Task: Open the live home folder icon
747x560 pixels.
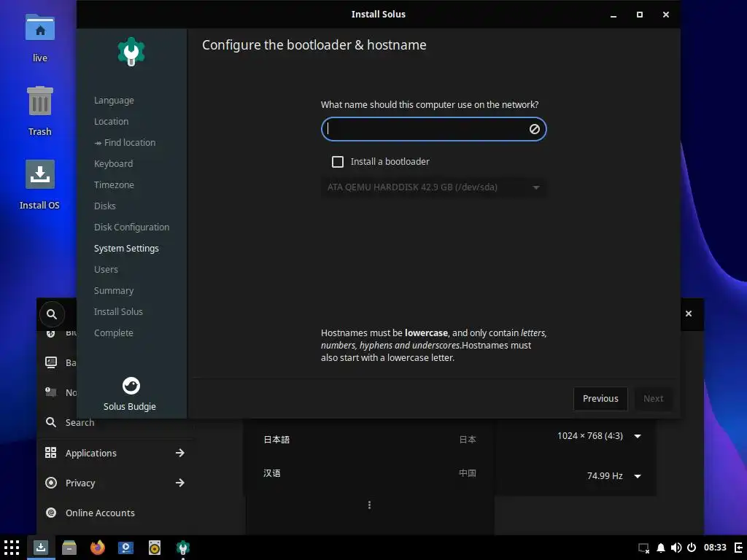Action: tap(40, 28)
